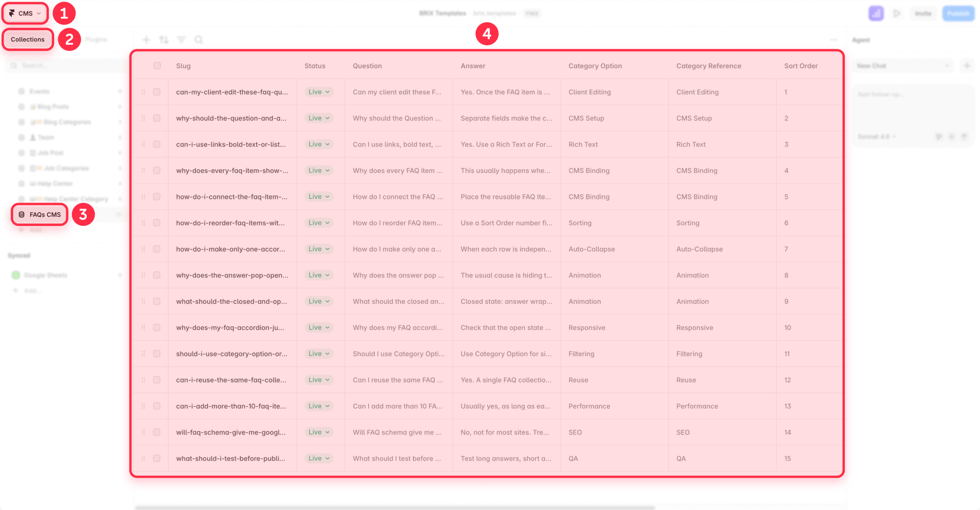The height and width of the screenshot is (510, 980).
Task: Click the database icon beside FAQs CMS
Action: point(21,215)
